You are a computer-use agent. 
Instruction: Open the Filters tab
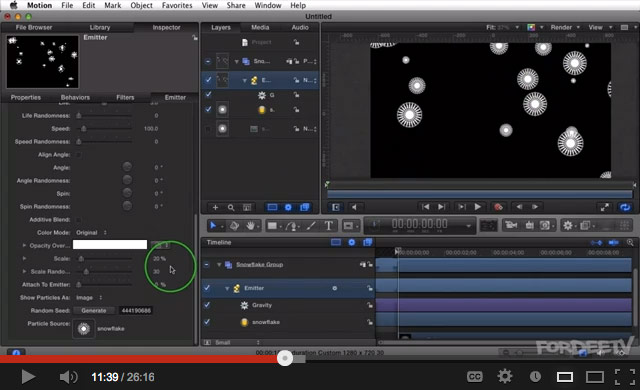point(125,98)
